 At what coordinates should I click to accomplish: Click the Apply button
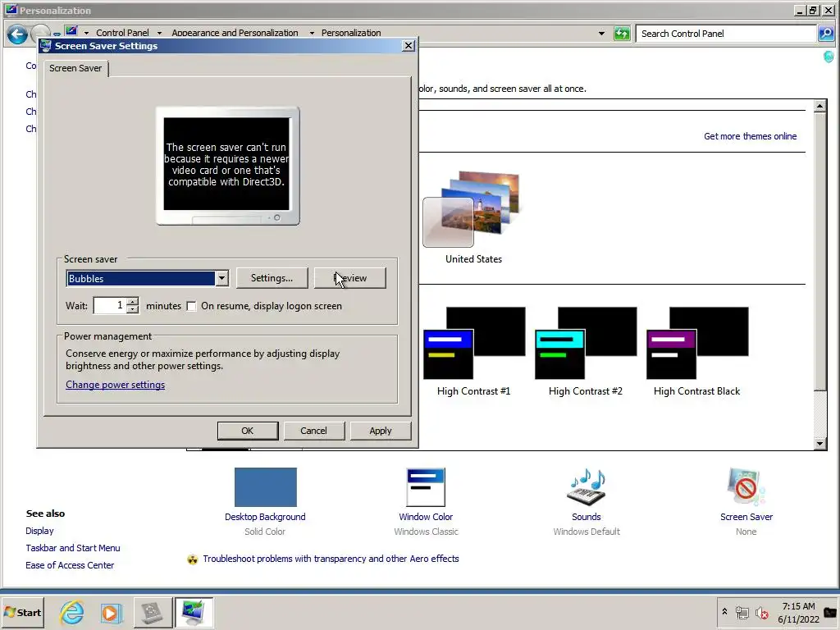coord(381,431)
